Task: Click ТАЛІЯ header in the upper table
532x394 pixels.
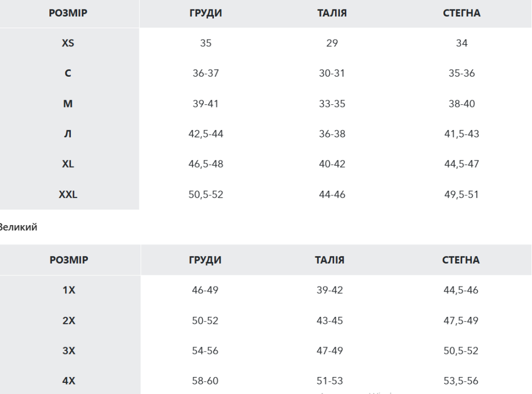Action: click(332, 13)
